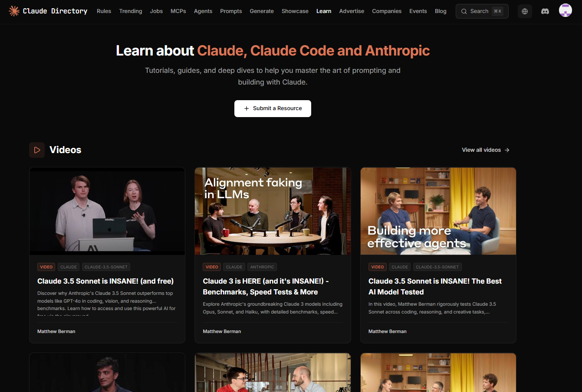The image size is (582, 392).
Task: Open the Discord icon in the header
Action: point(545,11)
